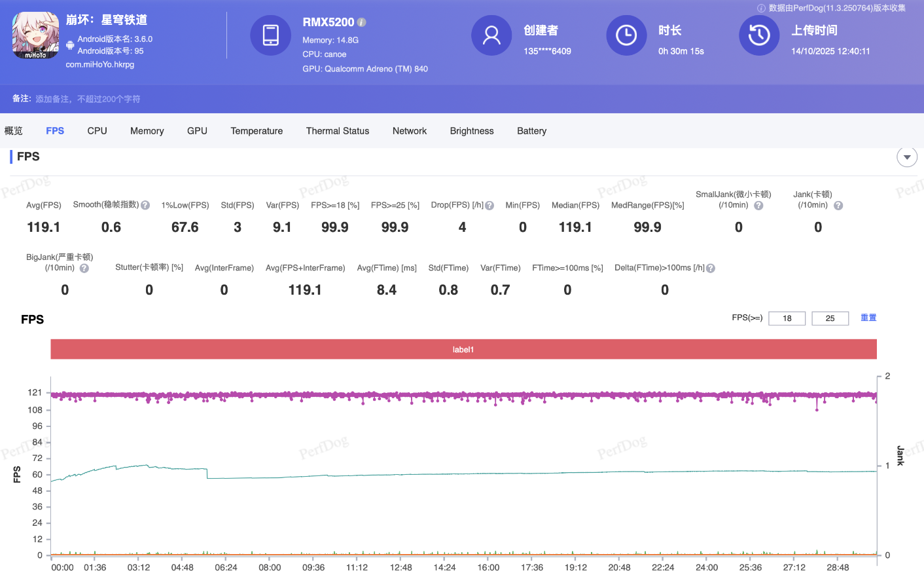Click the remark note input field

(88, 99)
